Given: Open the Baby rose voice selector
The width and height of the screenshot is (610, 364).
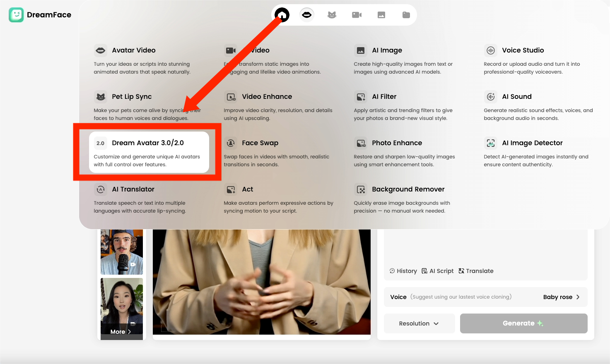Looking at the screenshot, I should click(561, 297).
